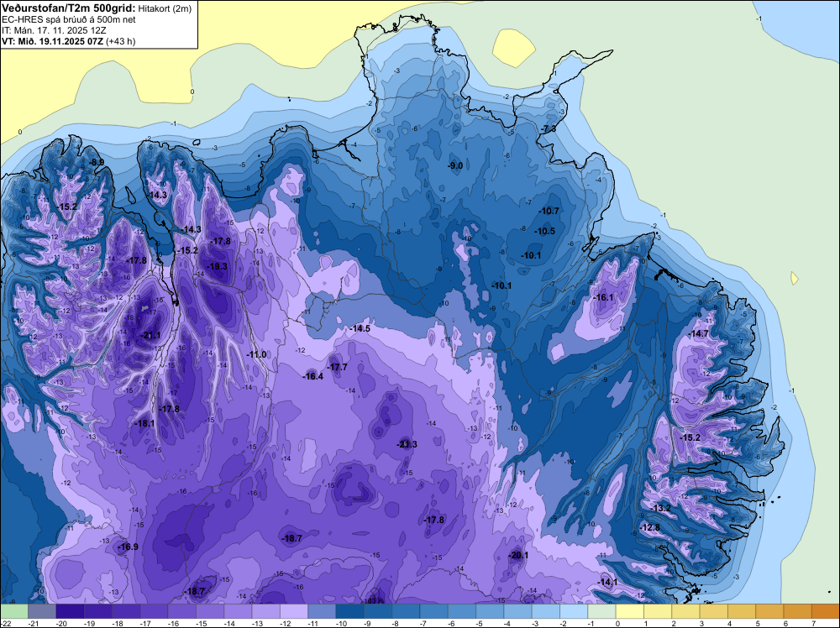Select the dark blue -10 legend swatch

pyautogui.click(x=349, y=611)
